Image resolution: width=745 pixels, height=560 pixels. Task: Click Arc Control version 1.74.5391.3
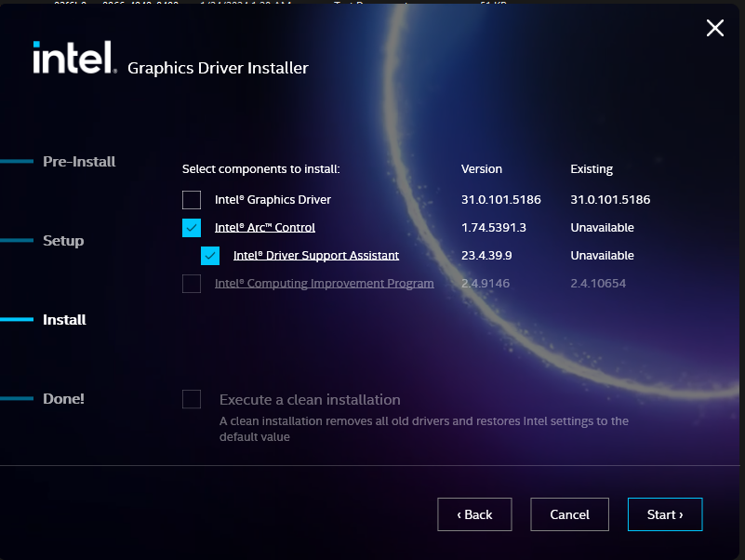click(494, 228)
